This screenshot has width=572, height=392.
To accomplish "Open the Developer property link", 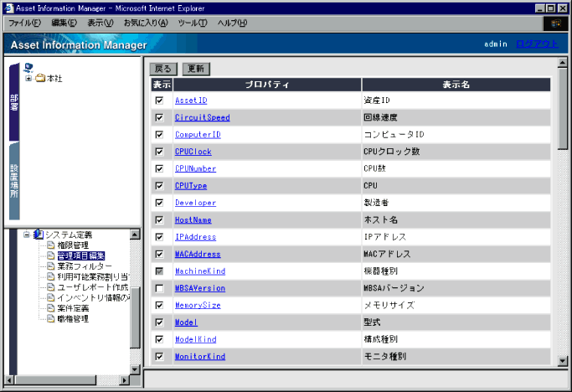I will 195,203.
